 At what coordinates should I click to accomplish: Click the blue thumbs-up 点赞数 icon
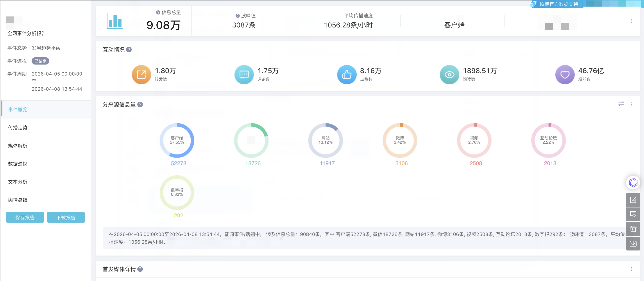point(347,74)
